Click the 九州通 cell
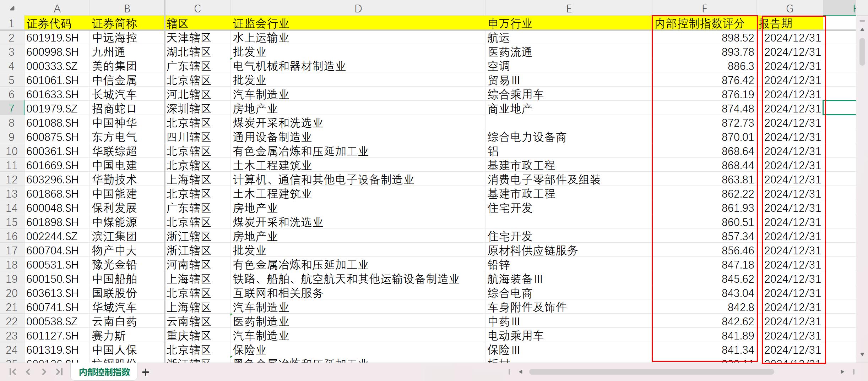 point(127,52)
